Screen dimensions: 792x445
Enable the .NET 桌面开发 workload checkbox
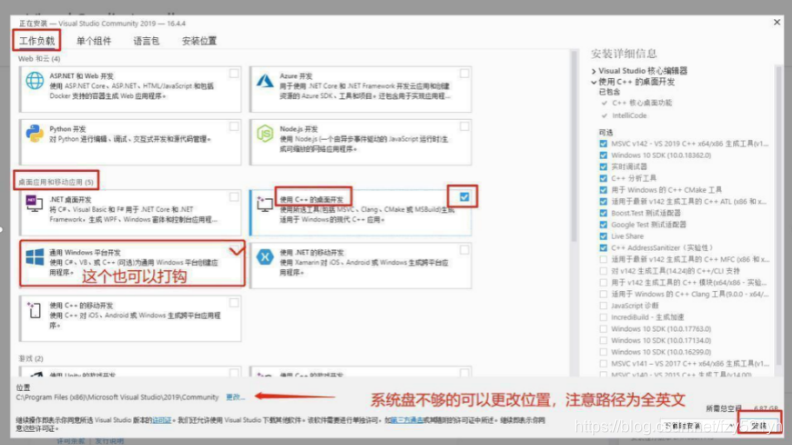pos(234,197)
